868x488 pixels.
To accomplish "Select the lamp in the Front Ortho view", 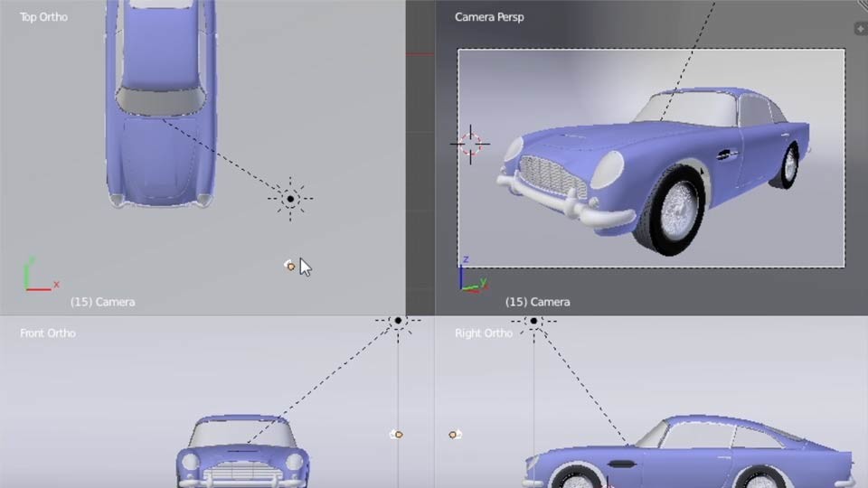I will pos(398,321).
